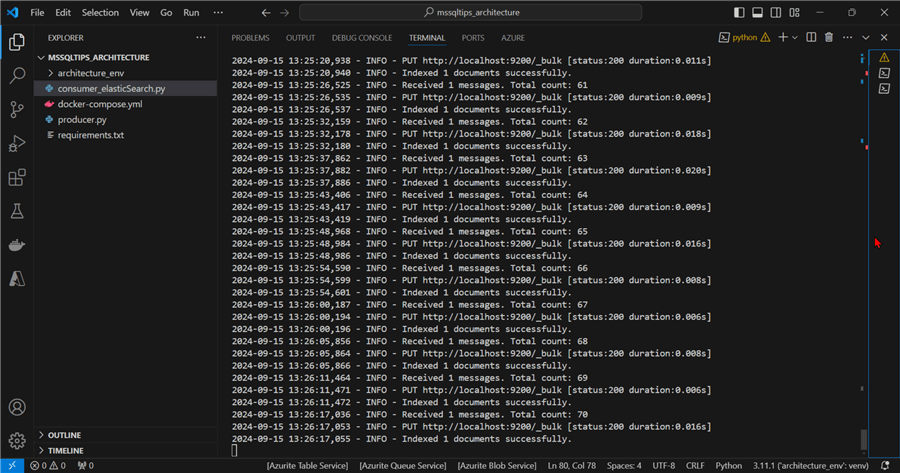Click the terminal vertical scrollbar thumb
This screenshot has height=473, width=900.
(x=864, y=440)
